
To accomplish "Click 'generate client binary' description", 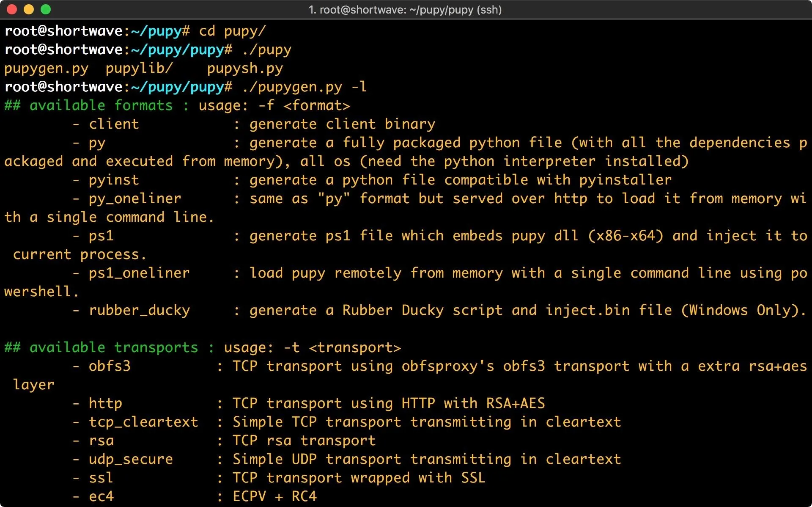I will [343, 124].
